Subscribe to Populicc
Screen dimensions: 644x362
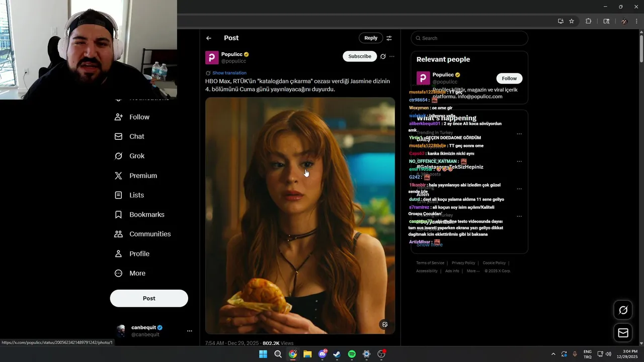tap(360, 56)
